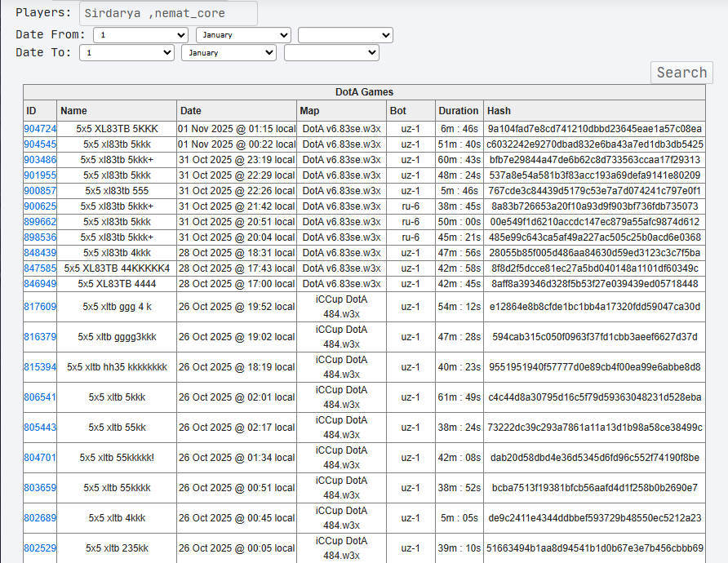Image resolution: width=728 pixels, height=563 pixels.
Task: Select game name 5x5 xltb gggg3kkk
Action: [117, 337]
